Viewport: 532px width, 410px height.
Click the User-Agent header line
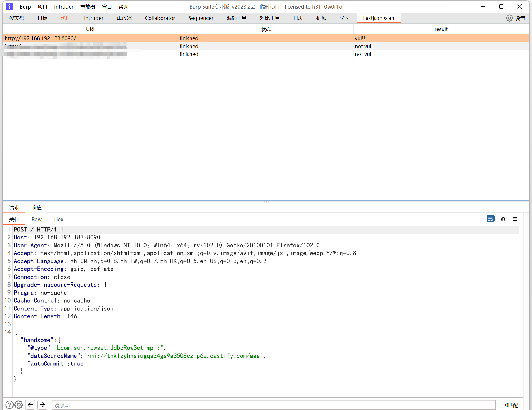[x=167, y=245]
